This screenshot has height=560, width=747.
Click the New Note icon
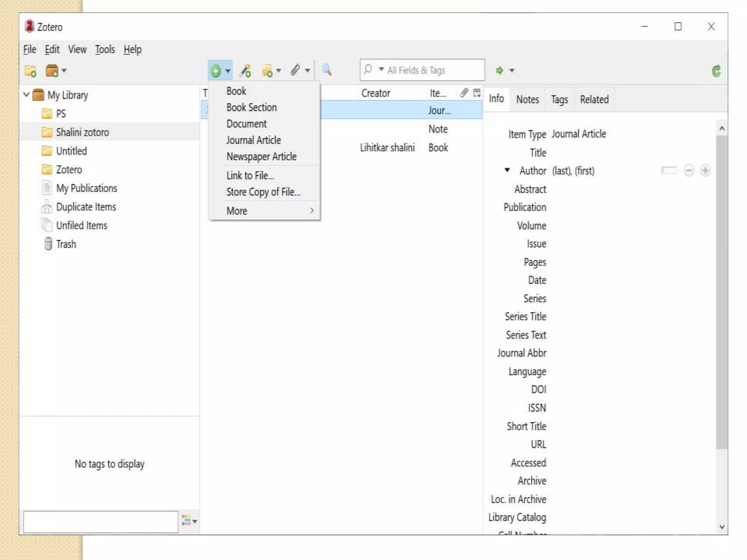coord(267,71)
